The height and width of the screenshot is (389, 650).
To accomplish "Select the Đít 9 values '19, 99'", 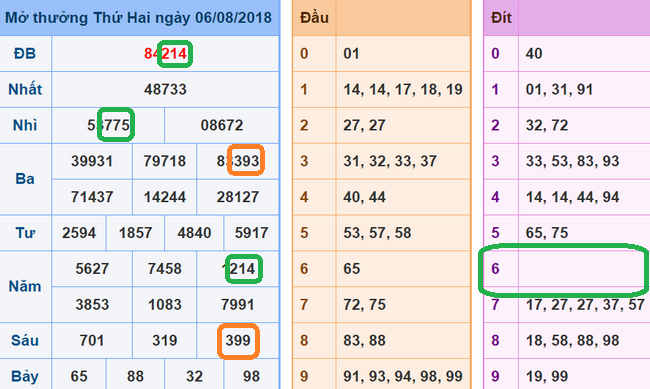I will (546, 376).
